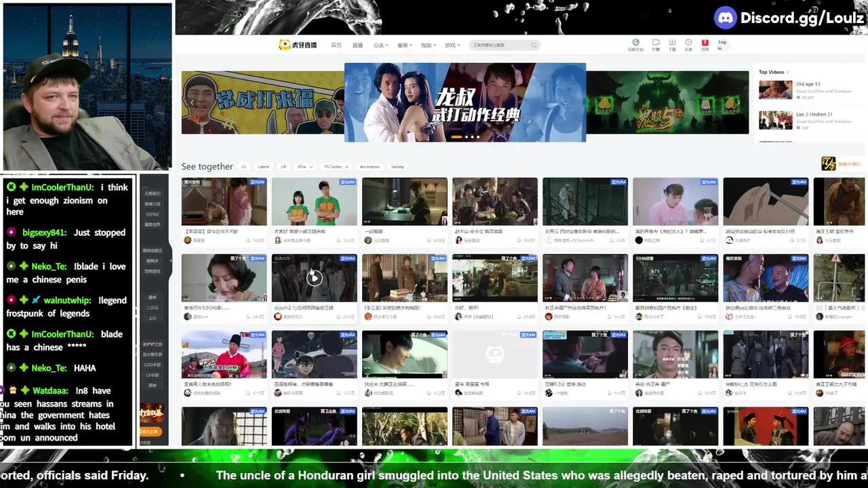Collapse the dark sidebar arrow handle
Image resolution: width=868 pixels, height=488 pixels.
170,260
